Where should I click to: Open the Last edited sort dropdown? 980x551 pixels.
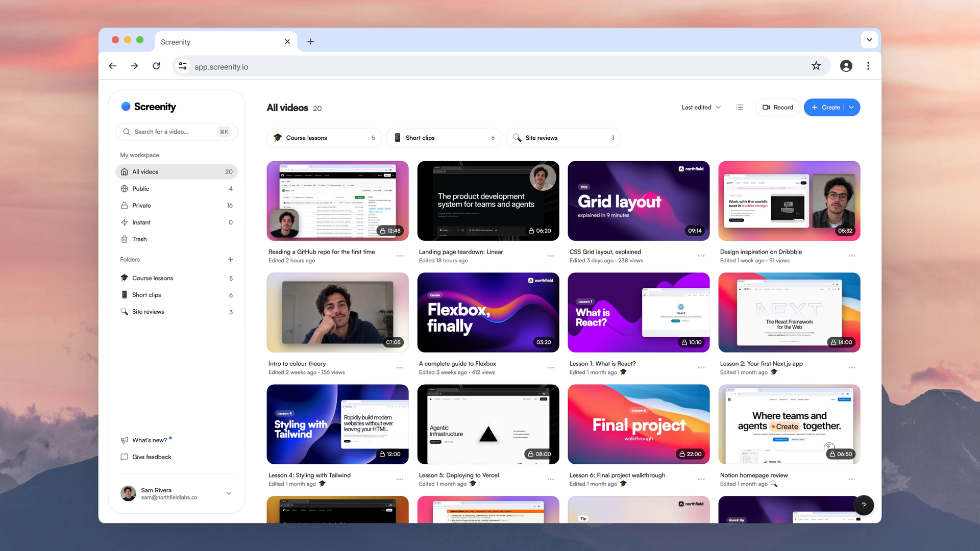701,107
